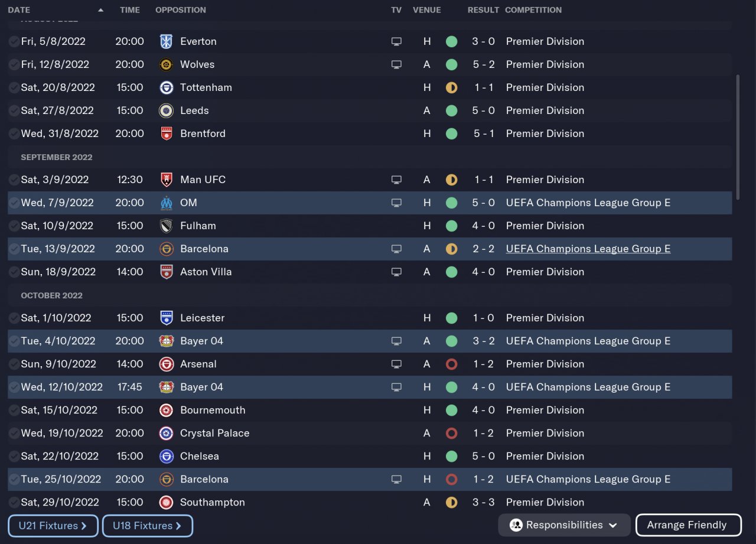This screenshot has height=544, width=756.
Task: Click the Arsenal club badge
Action: point(166,364)
